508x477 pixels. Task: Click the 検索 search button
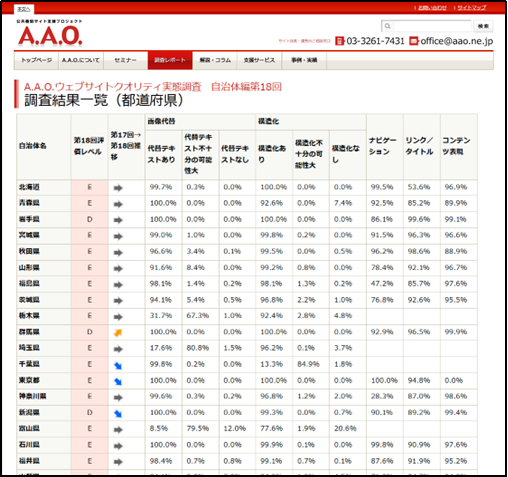(483, 26)
